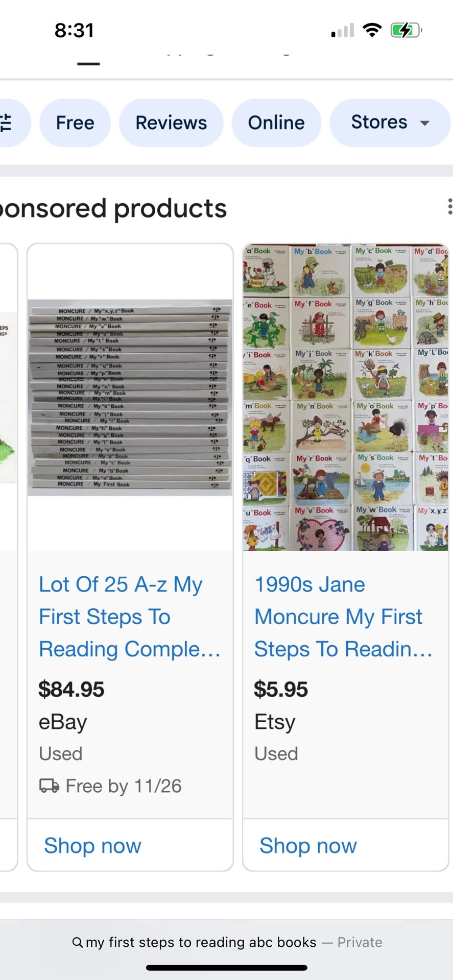Tap the clock showing 8:31

tap(73, 30)
